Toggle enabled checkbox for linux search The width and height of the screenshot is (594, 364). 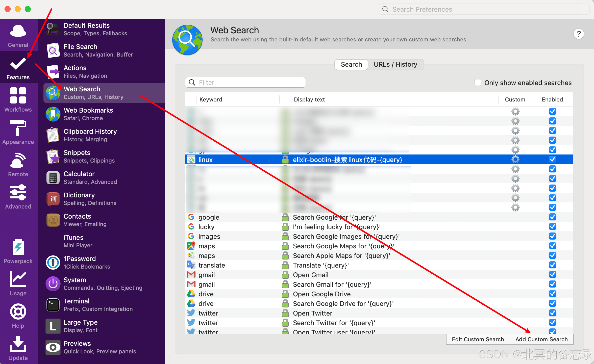tap(552, 159)
